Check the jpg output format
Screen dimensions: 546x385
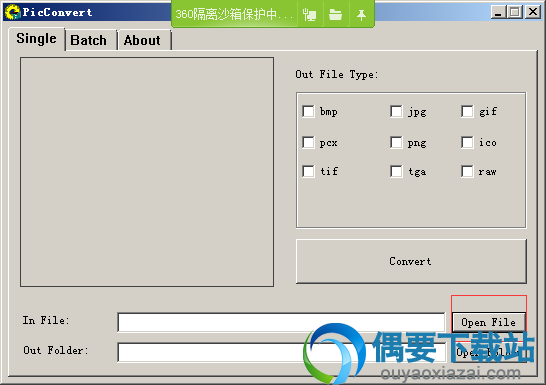click(396, 112)
